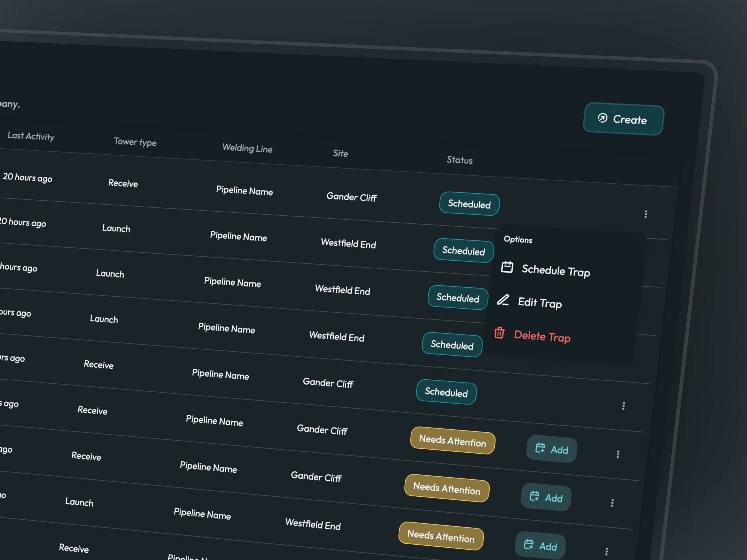This screenshot has height=560, width=747.
Task: Click Gander Cliff in the first table row
Action: 352,197
